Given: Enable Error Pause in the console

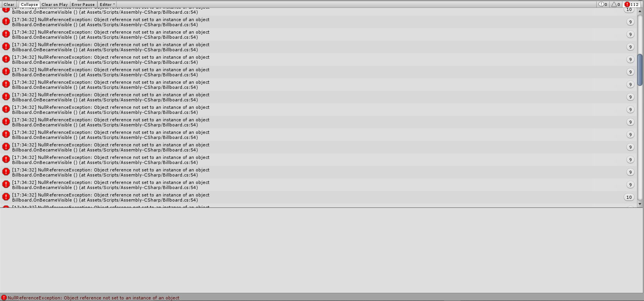Looking at the screenshot, I should click(83, 4).
